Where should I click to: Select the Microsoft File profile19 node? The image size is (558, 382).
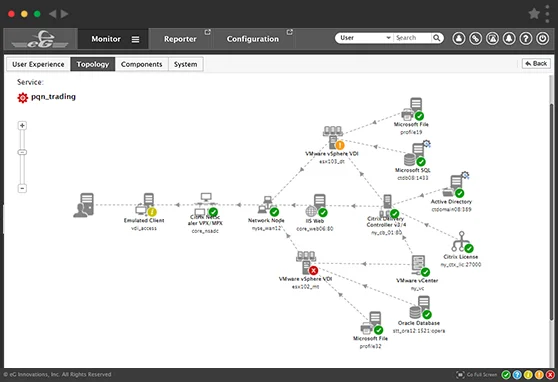pyautogui.click(x=413, y=109)
